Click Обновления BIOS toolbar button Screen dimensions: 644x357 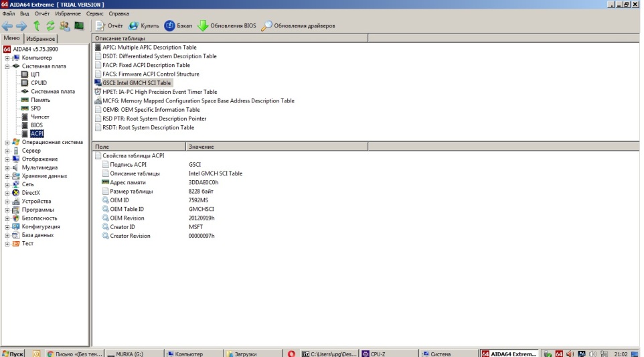227,26
